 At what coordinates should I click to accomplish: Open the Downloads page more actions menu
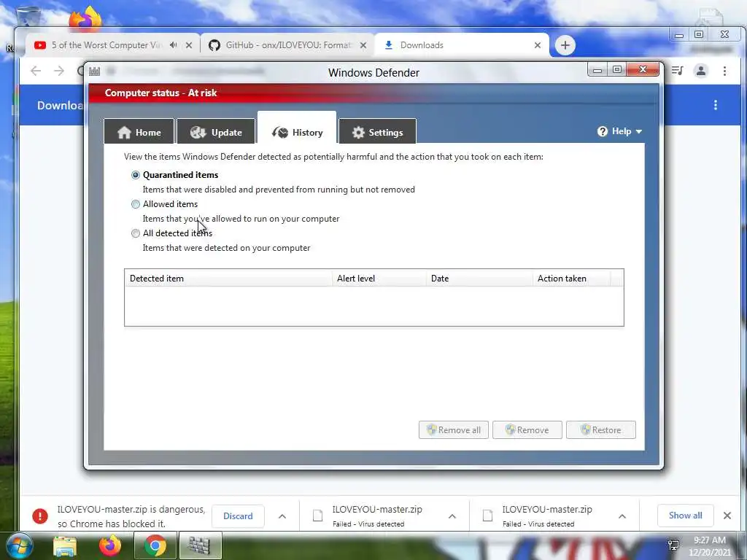pyautogui.click(x=715, y=105)
